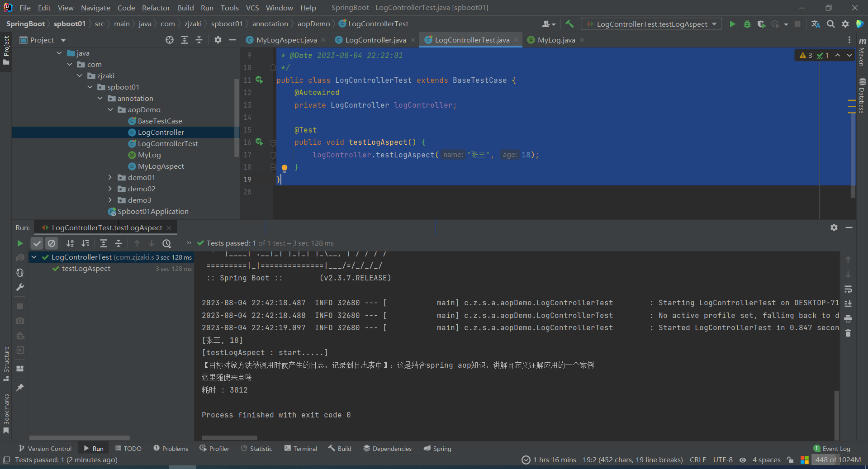Screen dimensions: 868x469
Task: Toggle showing passed tests
Action: point(37,243)
